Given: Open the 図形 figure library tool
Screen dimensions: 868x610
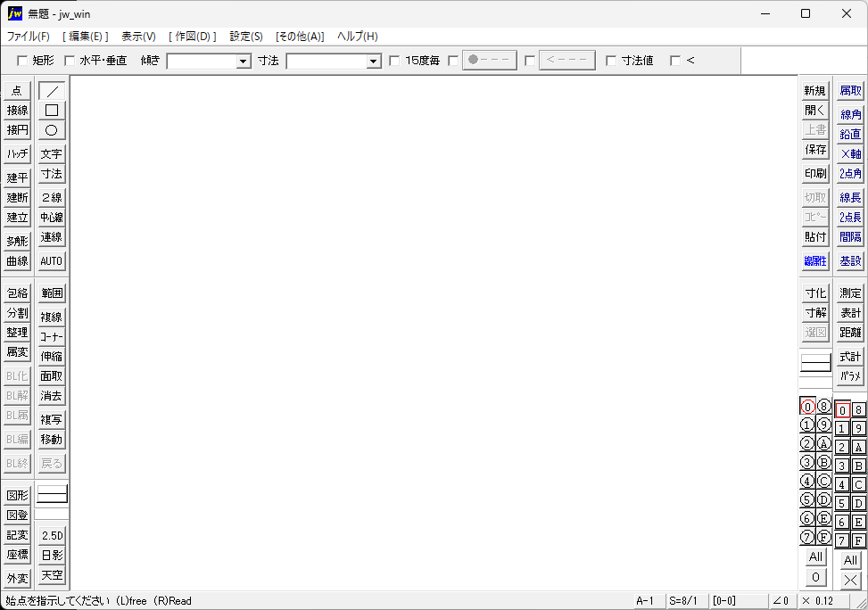Looking at the screenshot, I should pyautogui.click(x=17, y=496).
